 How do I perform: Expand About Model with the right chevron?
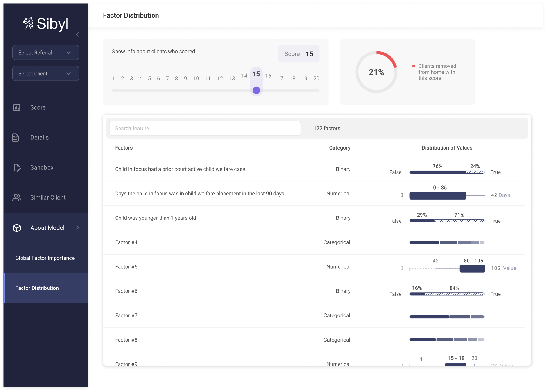[x=78, y=228]
